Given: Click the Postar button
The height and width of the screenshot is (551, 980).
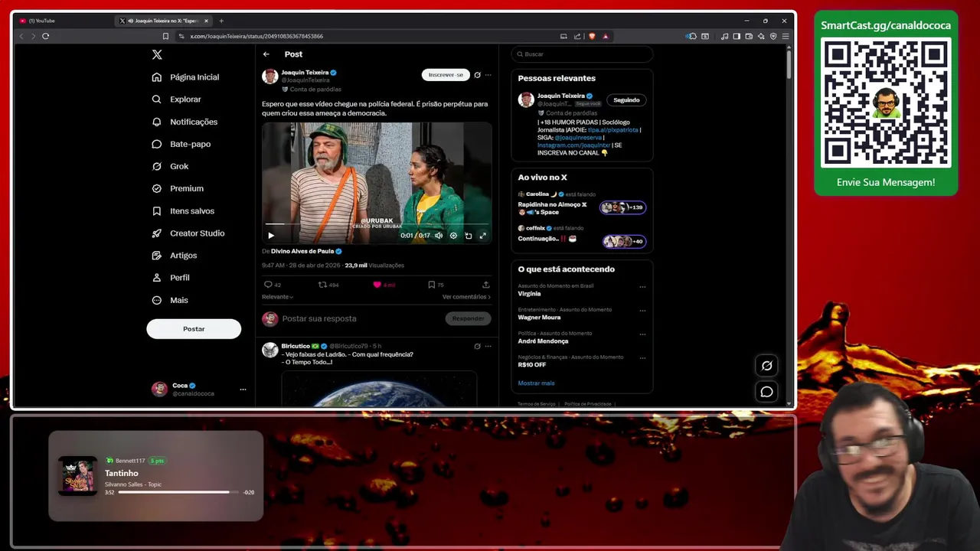Looking at the screenshot, I should [x=194, y=328].
